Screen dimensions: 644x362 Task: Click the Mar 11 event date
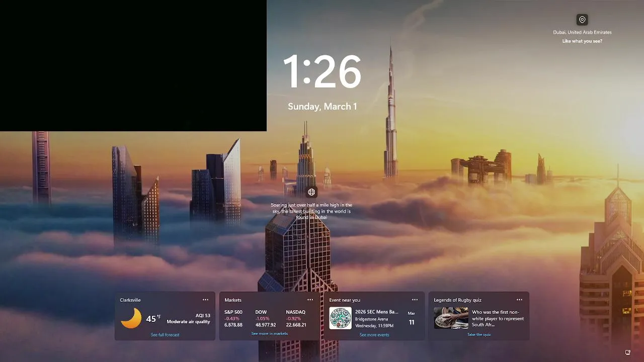click(x=412, y=319)
